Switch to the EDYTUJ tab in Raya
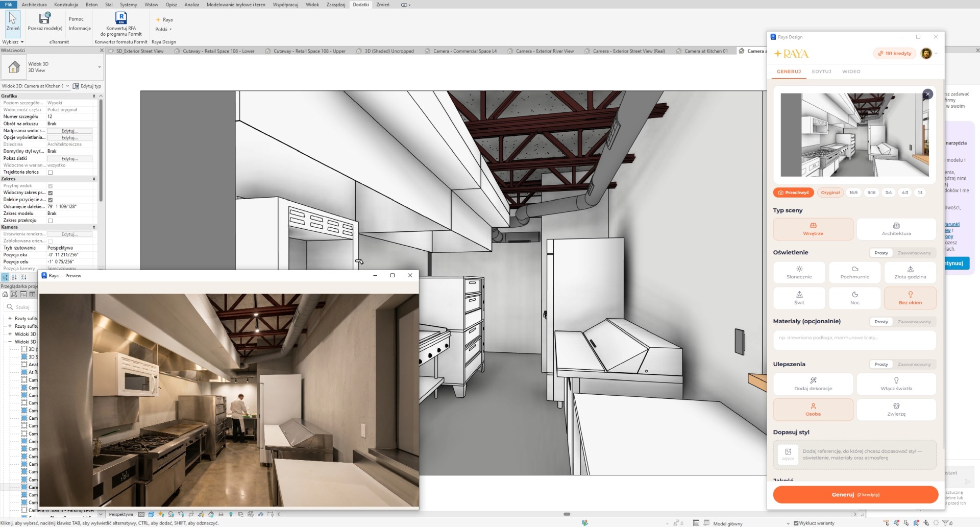The width and height of the screenshot is (980, 527). click(x=821, y=71)
